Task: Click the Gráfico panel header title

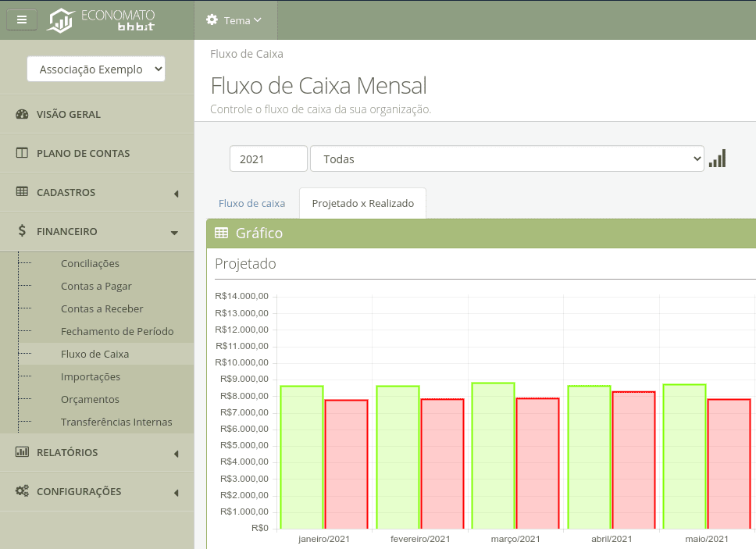Action: click(259, 234)
